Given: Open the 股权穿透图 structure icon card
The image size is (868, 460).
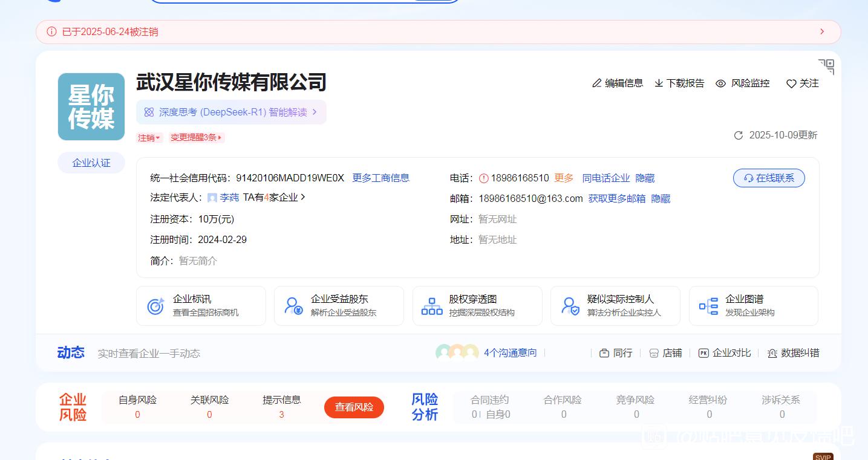Looking at the screenshot, I should [x=432, y=306].
